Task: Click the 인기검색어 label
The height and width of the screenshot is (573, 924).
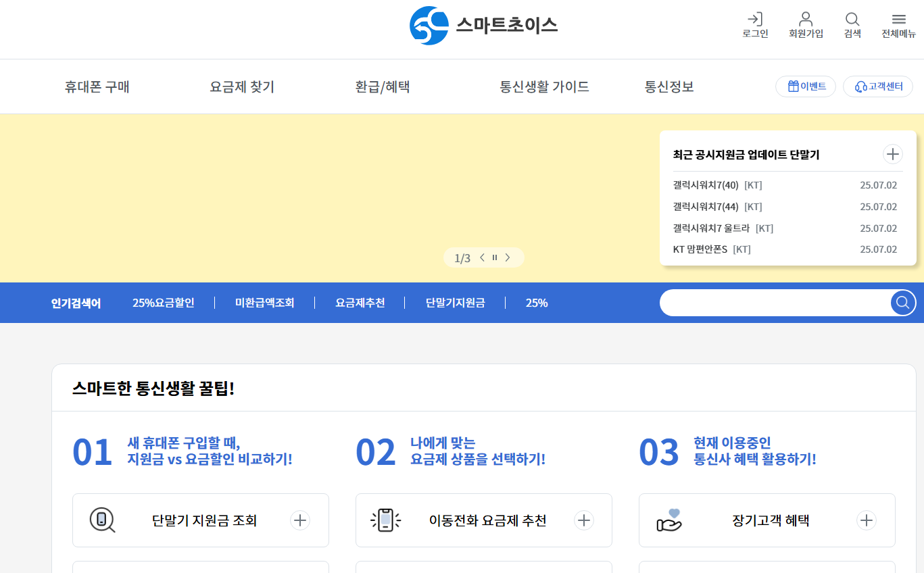Action: [76, 303]
